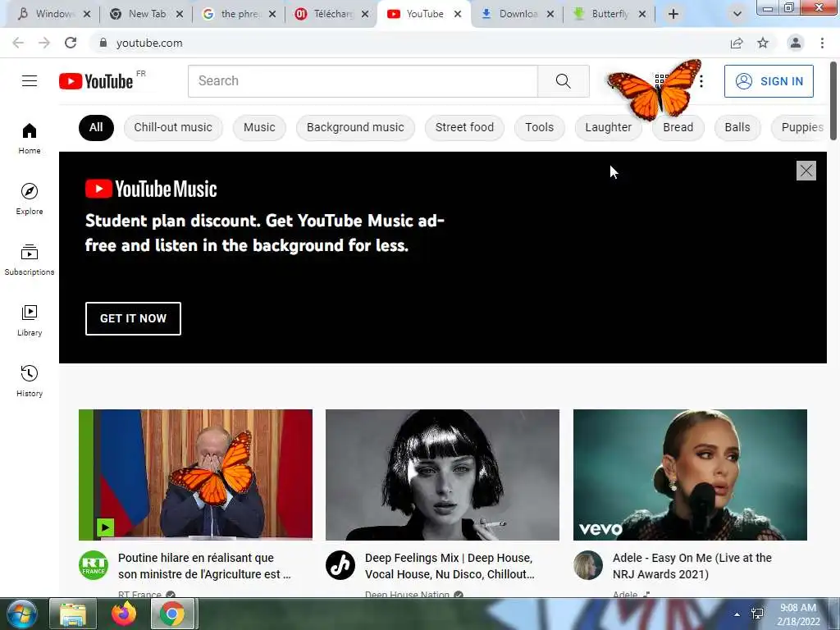Open Chrome three-dot menu

(x=822, y=43)
